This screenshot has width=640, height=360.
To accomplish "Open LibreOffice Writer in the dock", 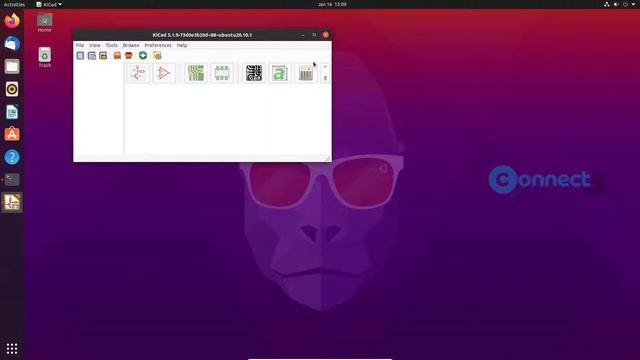I will 12,112.
